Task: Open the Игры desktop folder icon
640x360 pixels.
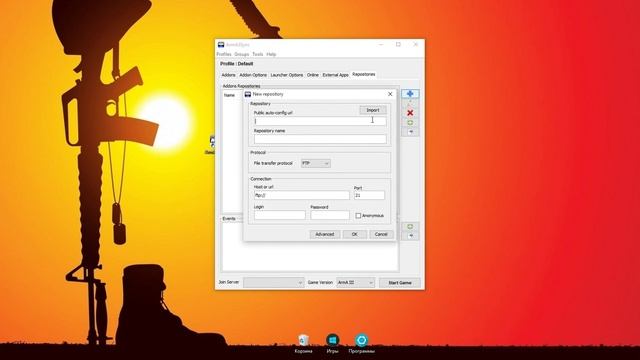Action: tap(332, 343)
